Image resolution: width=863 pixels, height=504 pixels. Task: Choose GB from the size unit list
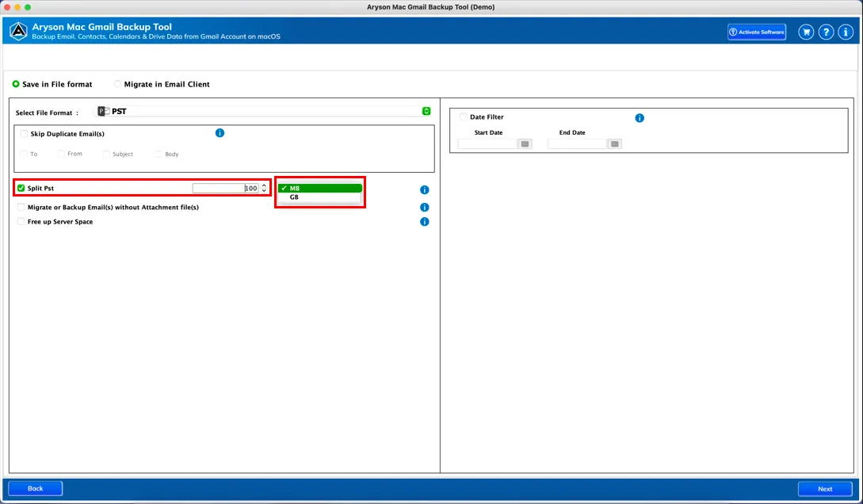(x=320, y=197)
